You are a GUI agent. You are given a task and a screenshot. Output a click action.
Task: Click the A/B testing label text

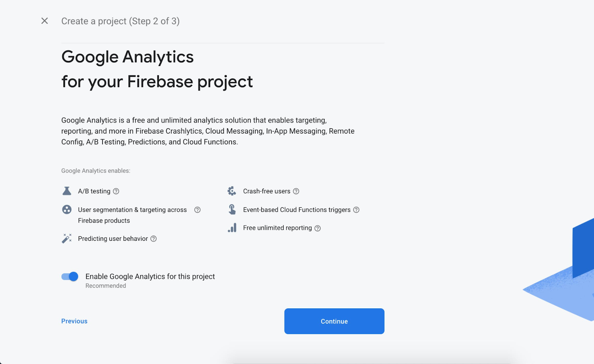tap(94, 191)
